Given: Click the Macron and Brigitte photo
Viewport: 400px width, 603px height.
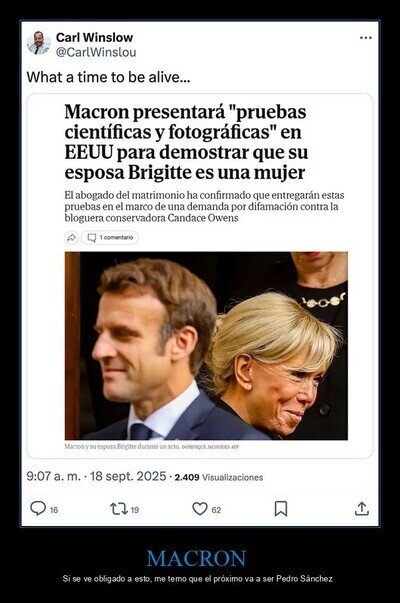Looking at the screenshot, I should click(206, 346).
